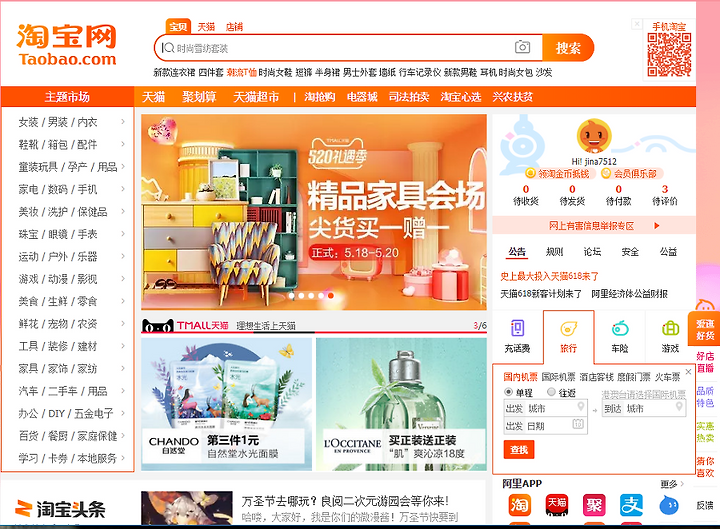Viewport: 720px width, 529px height.
Task: Close the travel booking panel
Action: pyautogui.click(x=688, y=372)
